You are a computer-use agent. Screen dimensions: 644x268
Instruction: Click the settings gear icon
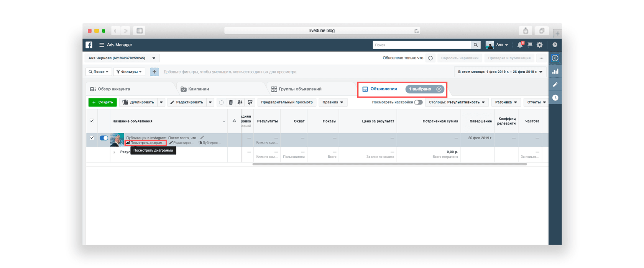point(539,45)
